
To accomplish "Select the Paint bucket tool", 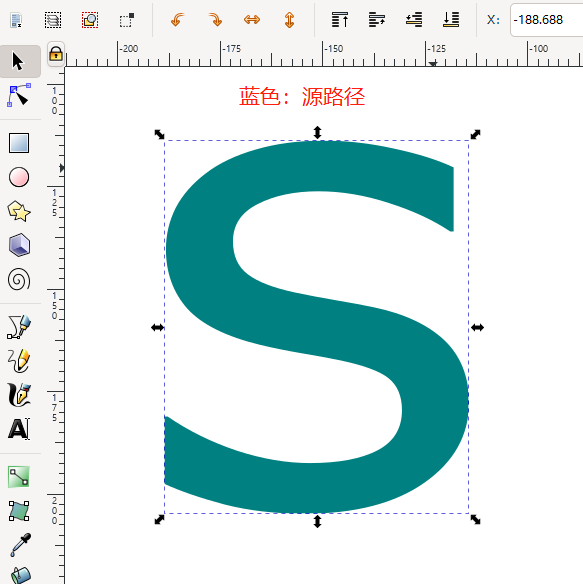I will point(20,575).
